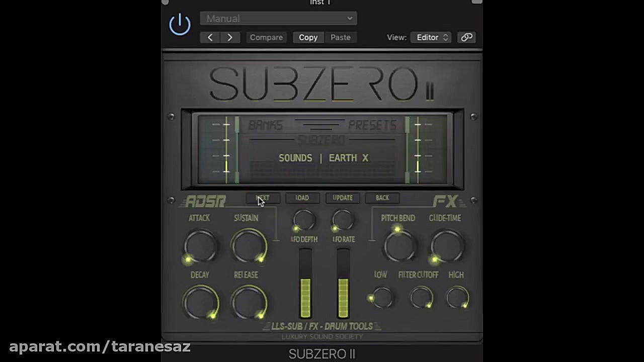Switch to the PRESETS section on display

pyautogui.click(x=372, y=125)
